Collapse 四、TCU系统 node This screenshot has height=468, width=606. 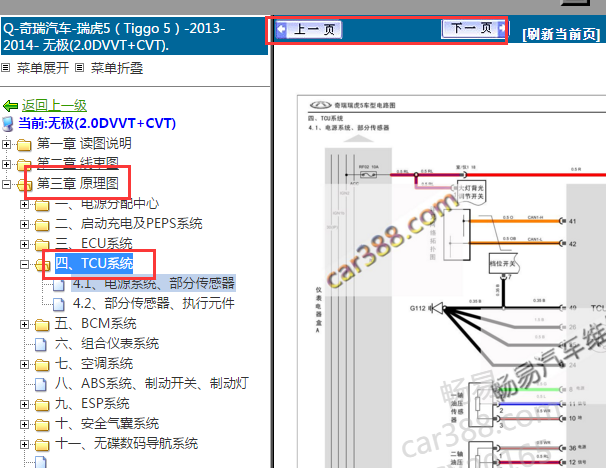pyautogui.click(x=24, y=265)
